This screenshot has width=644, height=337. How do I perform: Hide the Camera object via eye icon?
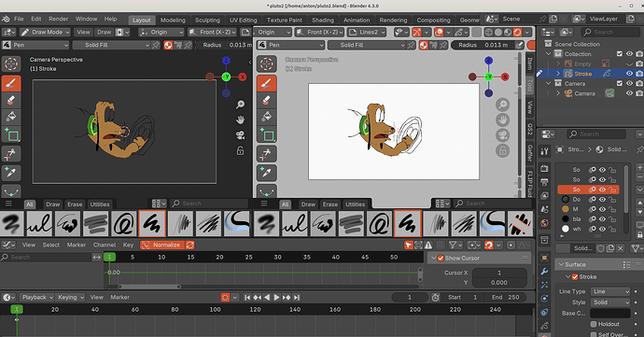(629, 93)
